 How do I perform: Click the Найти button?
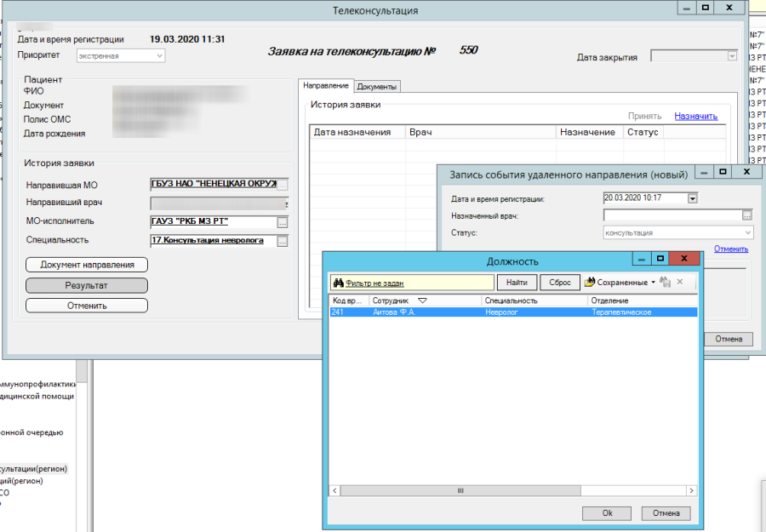517,283
